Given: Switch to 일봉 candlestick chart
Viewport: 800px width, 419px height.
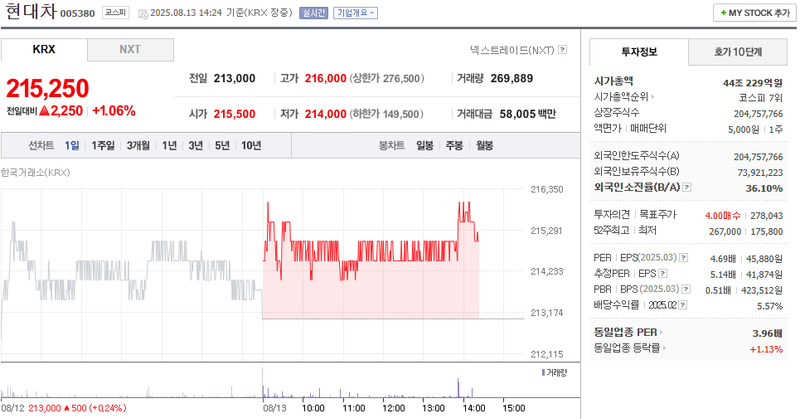Looking at the screenshot, I should click(425, 145).
